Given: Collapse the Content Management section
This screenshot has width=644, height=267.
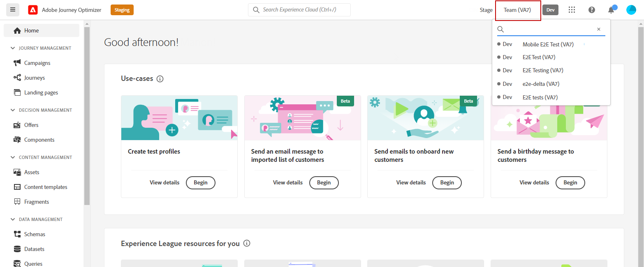Looking at the screenshot, I should tap(13, 157).
